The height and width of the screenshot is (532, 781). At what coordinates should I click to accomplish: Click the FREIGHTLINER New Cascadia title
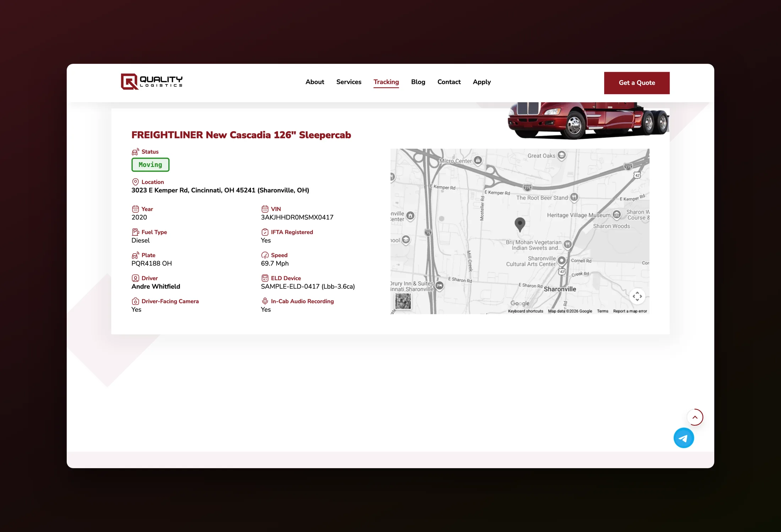point(241,135)
